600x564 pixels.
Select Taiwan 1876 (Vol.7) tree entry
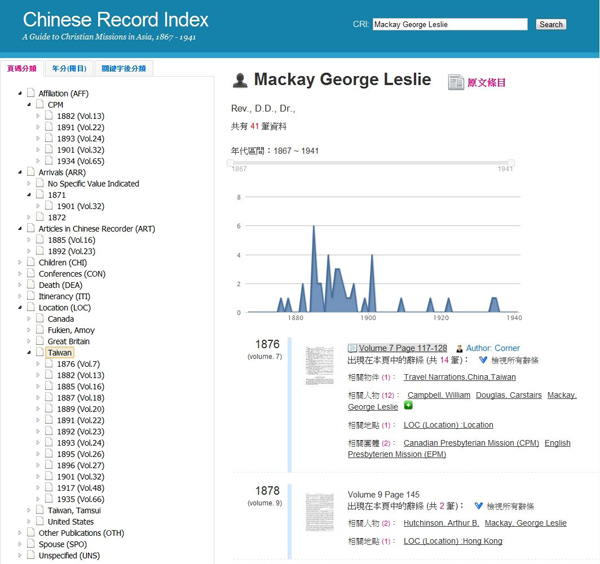click(x=79, y=364)
